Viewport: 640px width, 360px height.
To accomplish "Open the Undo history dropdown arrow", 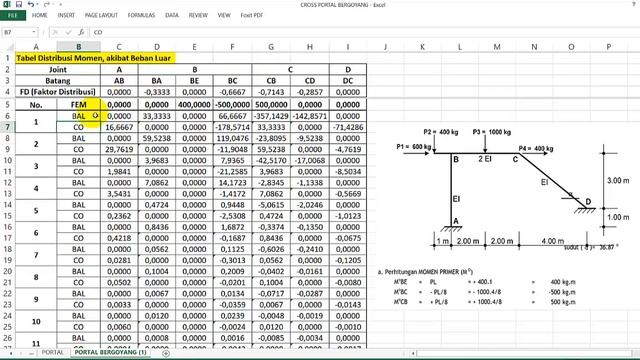I will pyautogui.click(x=37, y=4).
